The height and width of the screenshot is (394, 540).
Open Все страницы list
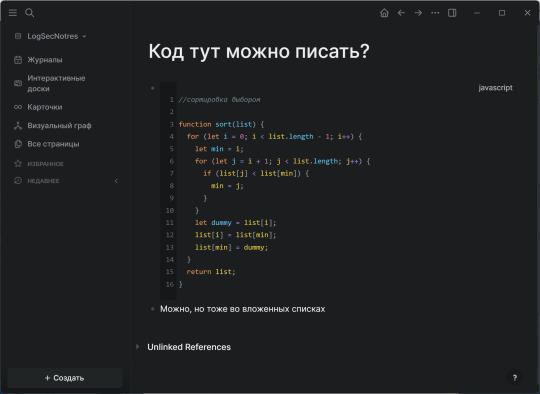coord(53,144)
